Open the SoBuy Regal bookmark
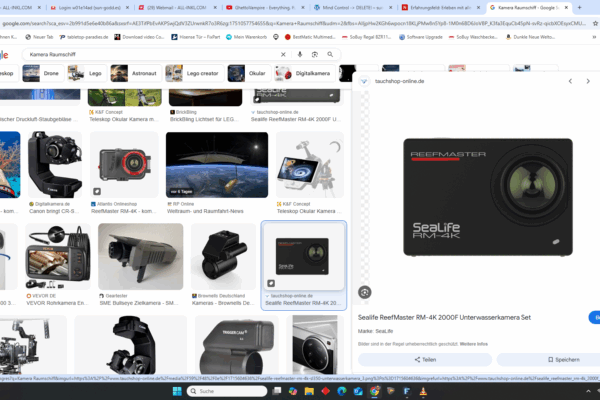Screen dimensions: 600x400 [367, 37]
